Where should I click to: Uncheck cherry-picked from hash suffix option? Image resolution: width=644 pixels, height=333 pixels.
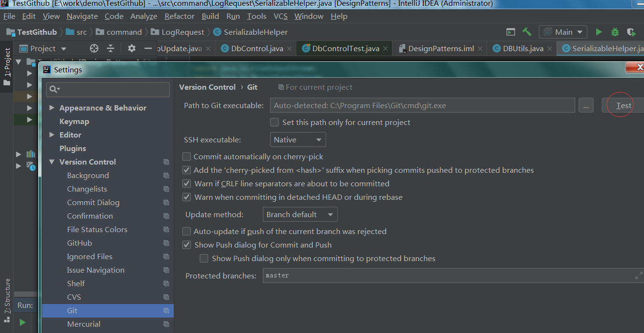click(x=186, y=170)
